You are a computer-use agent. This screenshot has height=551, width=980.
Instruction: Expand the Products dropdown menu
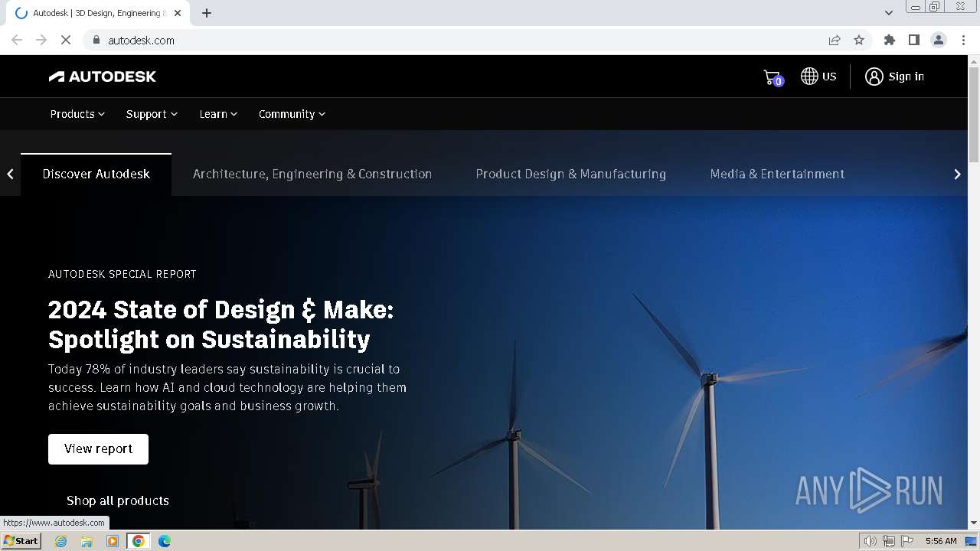[77, 114]
